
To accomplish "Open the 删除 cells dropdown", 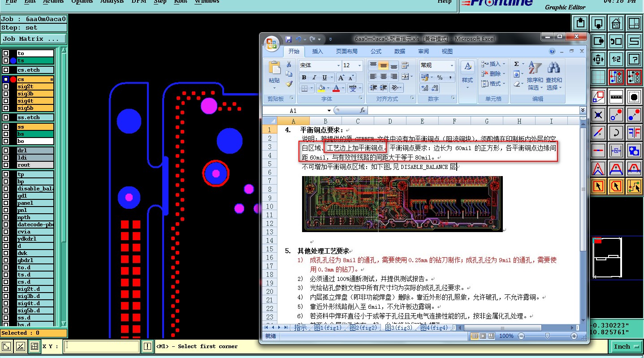I will (493, 73).
